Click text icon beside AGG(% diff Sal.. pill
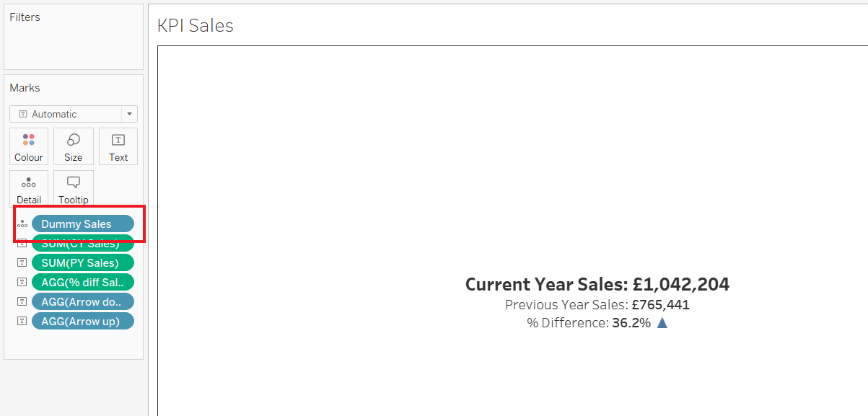Image resolution: width=868 pixels, height=416 pixels. [22, 282]
